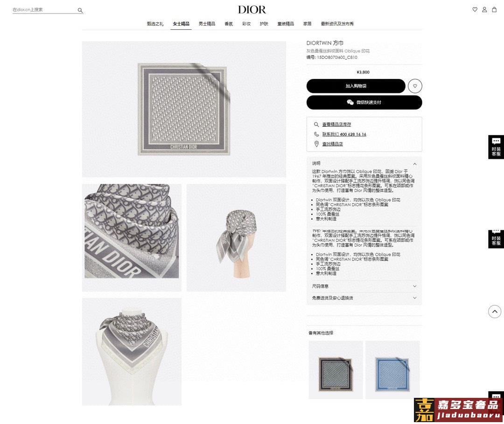Click the 加入购物袋 button
The width and height of the screenshot is (504, 424).
356,86
